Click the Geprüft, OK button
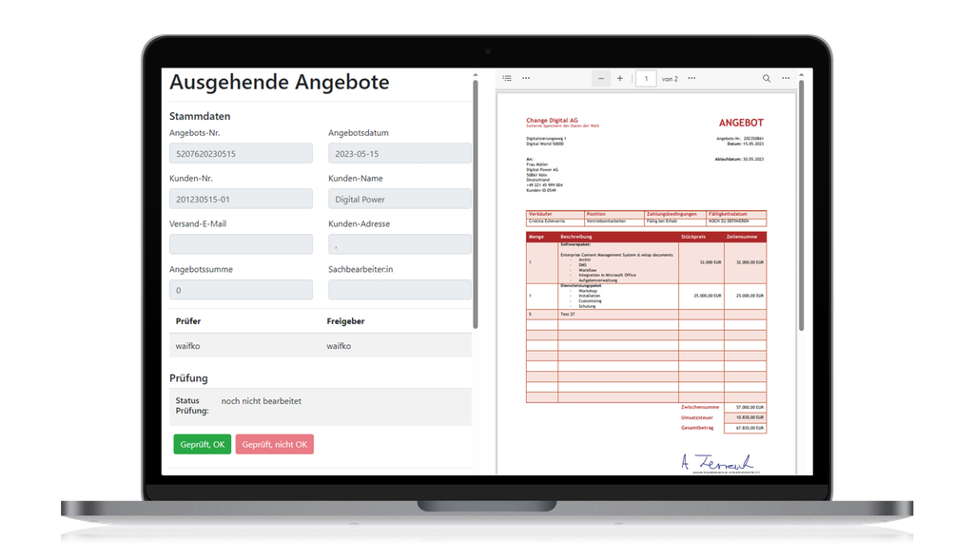The height and width of the screenshot is (560, 974). point(203,445)
